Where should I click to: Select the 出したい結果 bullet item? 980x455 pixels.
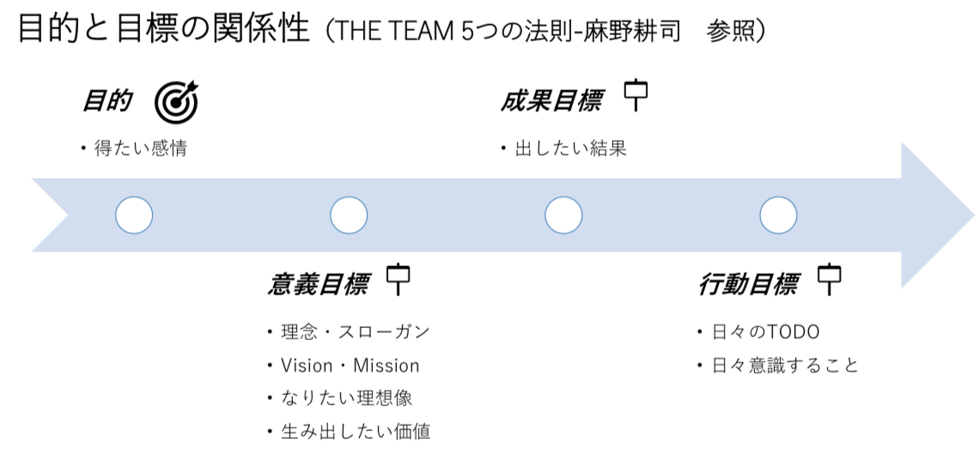pos(570,149)
